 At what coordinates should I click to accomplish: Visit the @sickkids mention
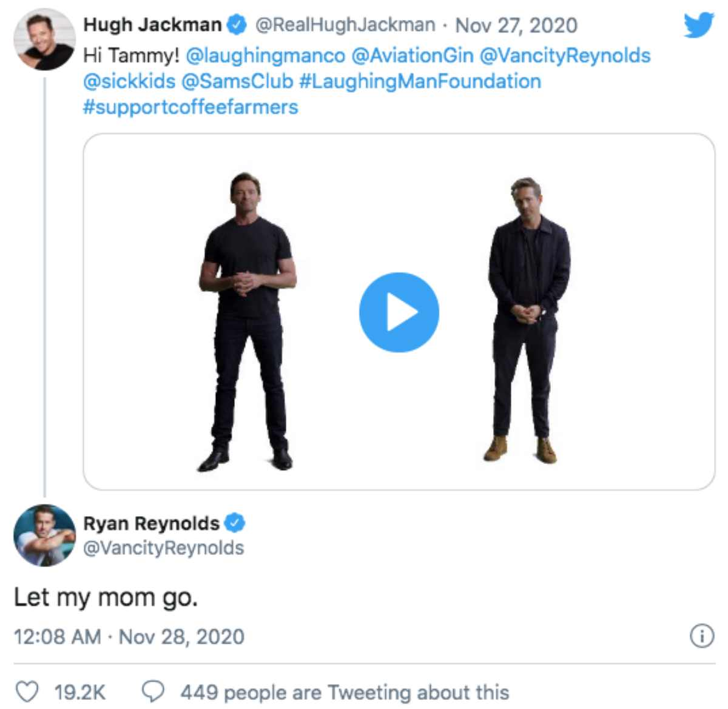click(x=129, y=81)
